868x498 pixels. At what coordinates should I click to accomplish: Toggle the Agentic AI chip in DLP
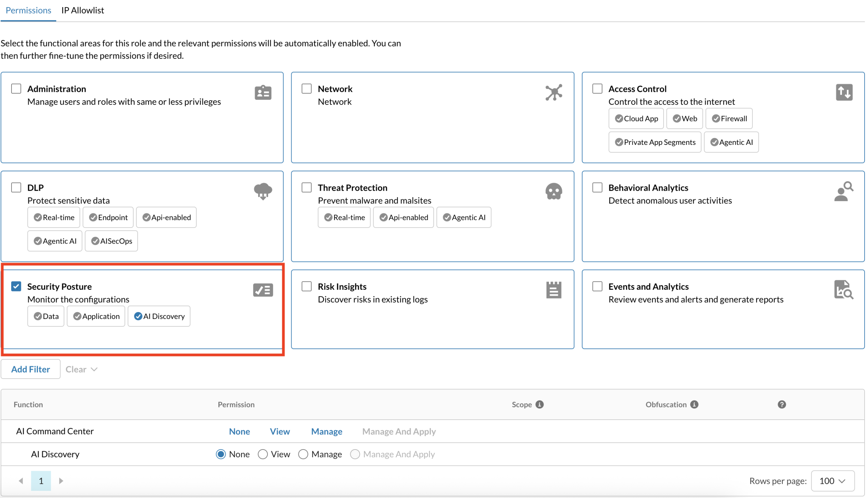55,241
